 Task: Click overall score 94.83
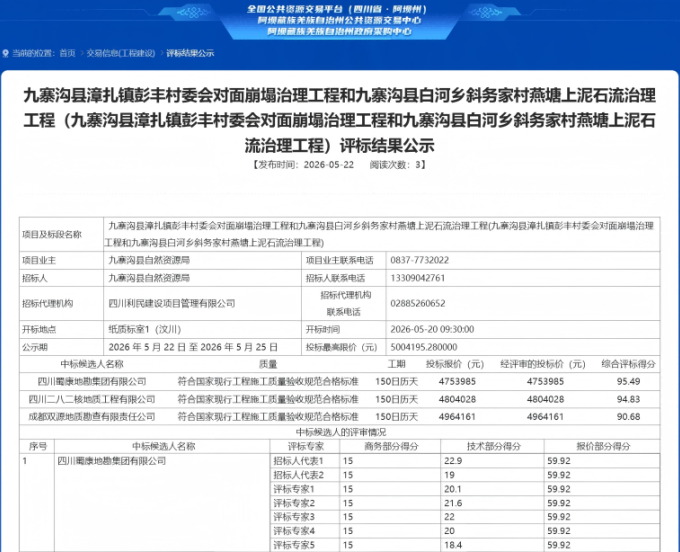point(628,399)
